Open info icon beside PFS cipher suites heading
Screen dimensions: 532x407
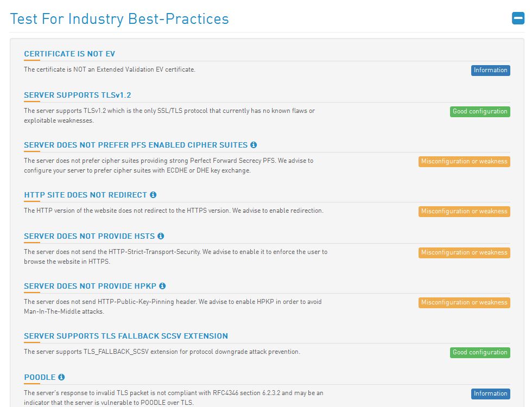[254, 145]
